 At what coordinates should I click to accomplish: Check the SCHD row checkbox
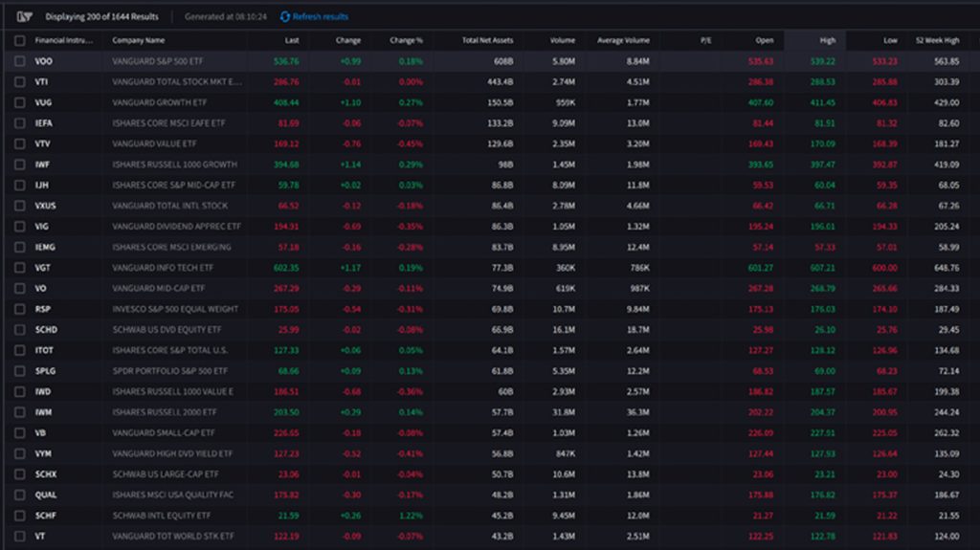20,329
